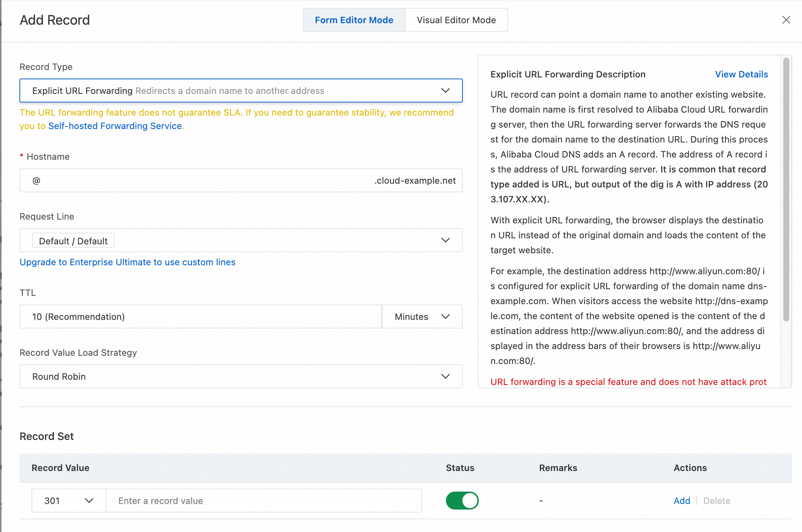The image size is (802, 532).
Task: Expand the Request Line dropdown
Action: click(240, 240)
